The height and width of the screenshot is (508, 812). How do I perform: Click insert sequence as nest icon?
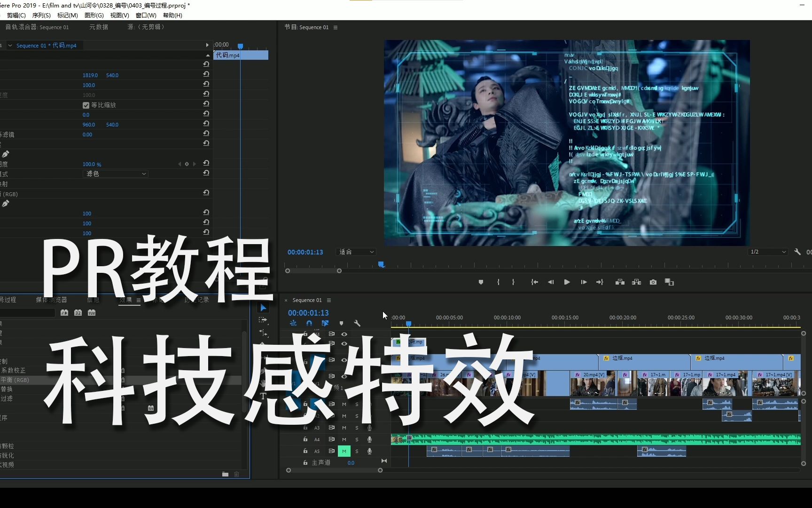(x=293, y=323)
